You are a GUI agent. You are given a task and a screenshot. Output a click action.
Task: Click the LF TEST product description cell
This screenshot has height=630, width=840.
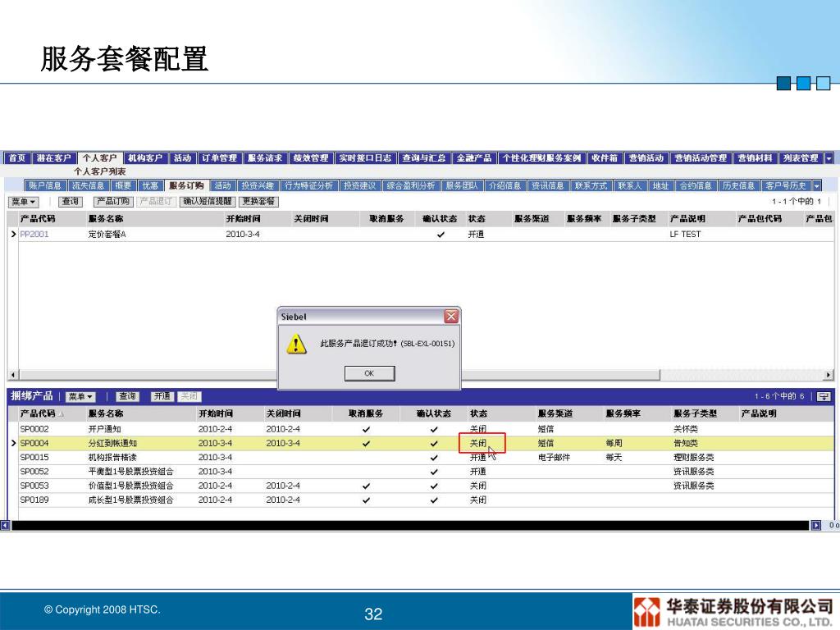685,234
